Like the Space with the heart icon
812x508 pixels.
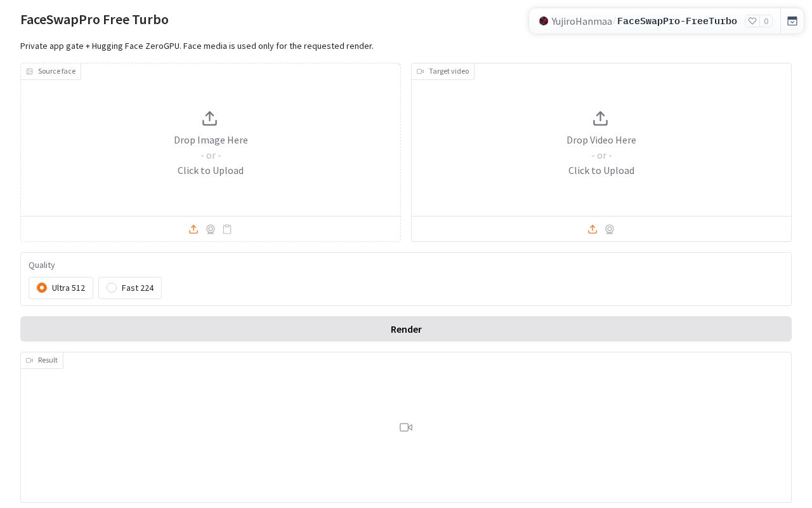(x=752, y=21)
